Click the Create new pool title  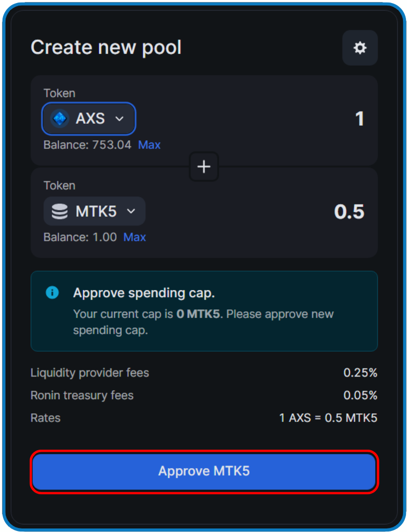pyautogui.click(x=106, y=47)
